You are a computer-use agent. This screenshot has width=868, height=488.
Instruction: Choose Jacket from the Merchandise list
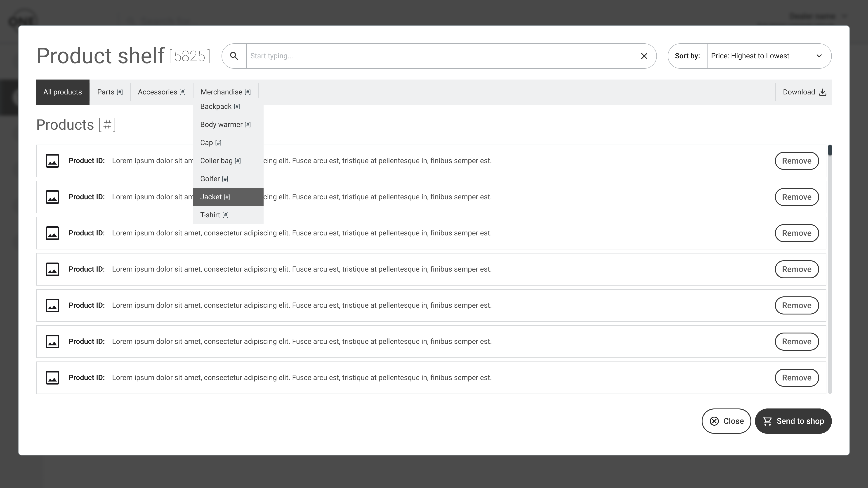215,197
